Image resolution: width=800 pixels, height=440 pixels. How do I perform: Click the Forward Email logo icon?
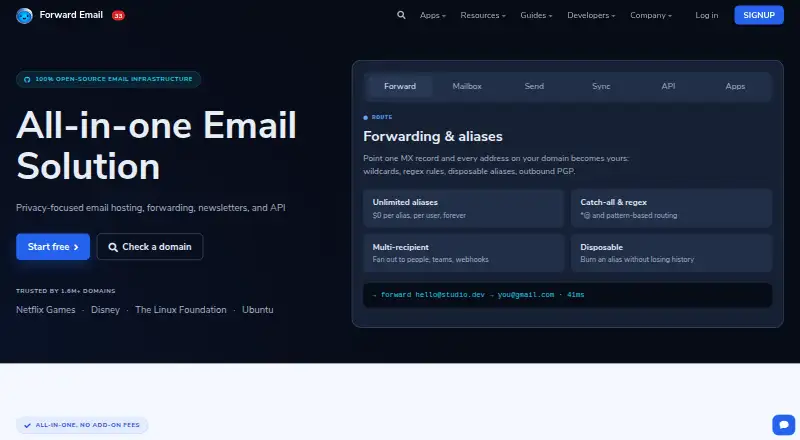click(x=24, y=15)
